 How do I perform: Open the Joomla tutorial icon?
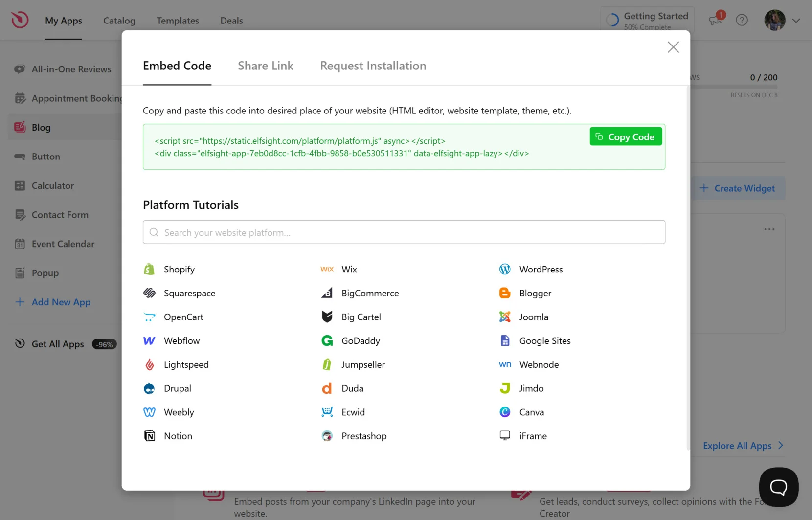point(505,317)
